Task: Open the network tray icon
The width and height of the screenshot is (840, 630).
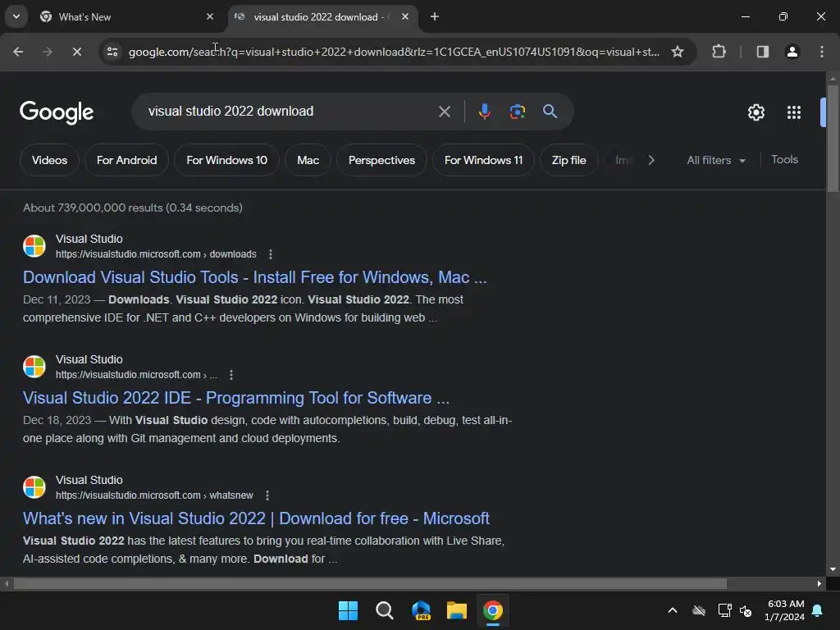Action: coord(724,610)
